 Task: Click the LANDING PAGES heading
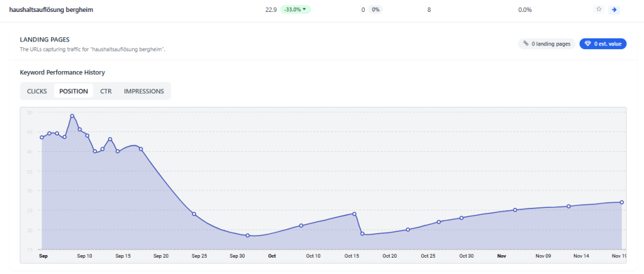[45, 40]
